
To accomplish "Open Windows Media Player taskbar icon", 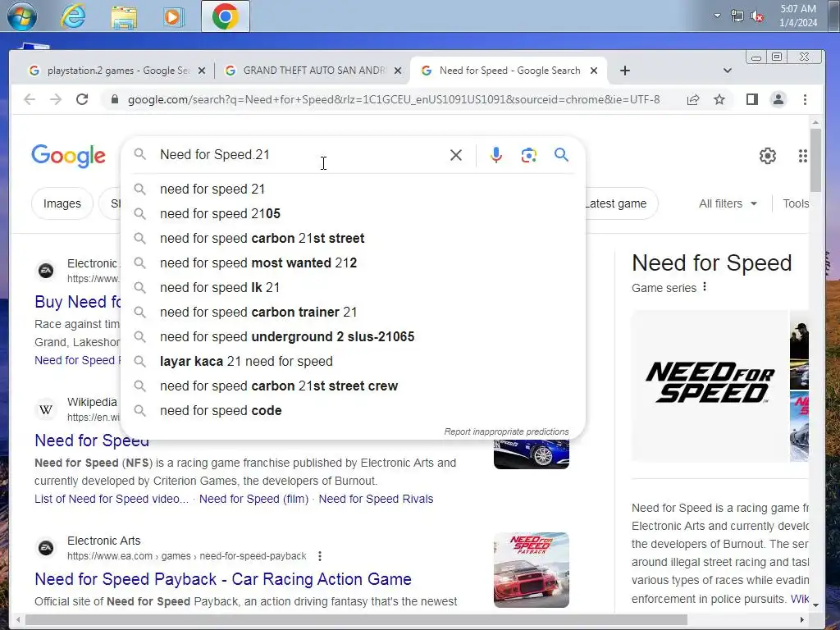I will coord(173,16).
